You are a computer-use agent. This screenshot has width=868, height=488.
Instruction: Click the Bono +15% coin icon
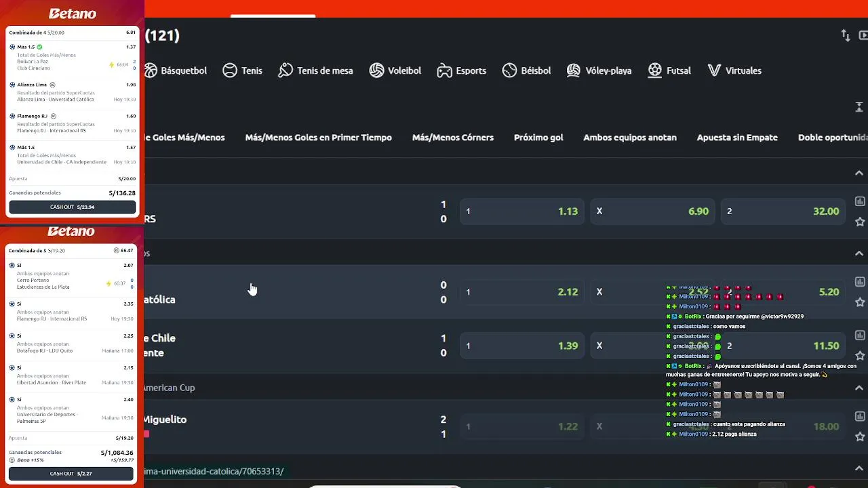pos(12,460)
